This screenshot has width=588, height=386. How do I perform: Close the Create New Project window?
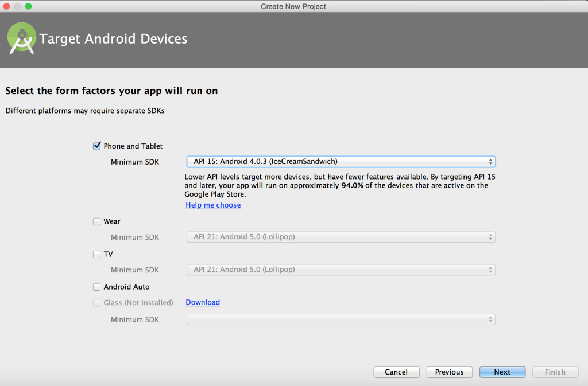coord(6,6)
